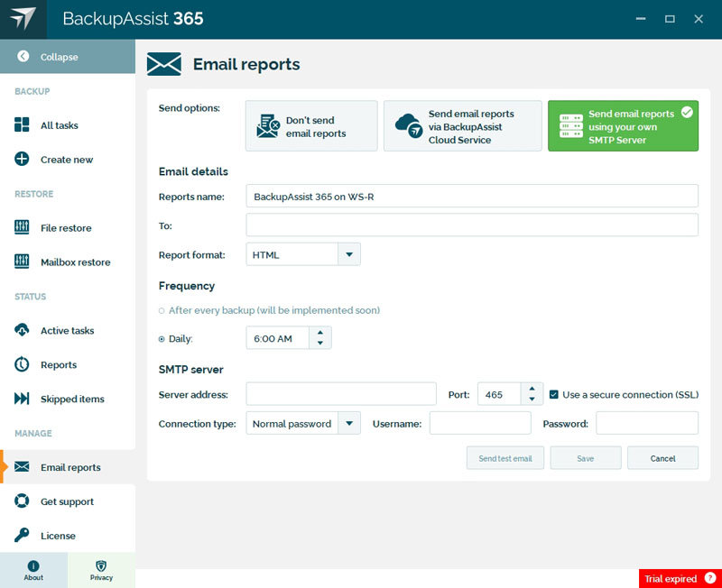Open Skipped items section

pos(68,399)
